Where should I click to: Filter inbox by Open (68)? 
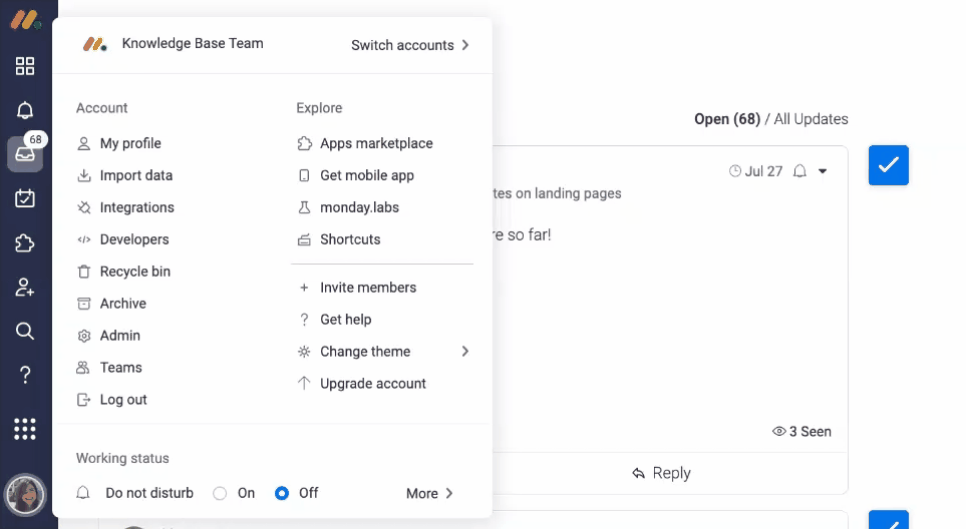pyautogui.click(x=727, y=119)
